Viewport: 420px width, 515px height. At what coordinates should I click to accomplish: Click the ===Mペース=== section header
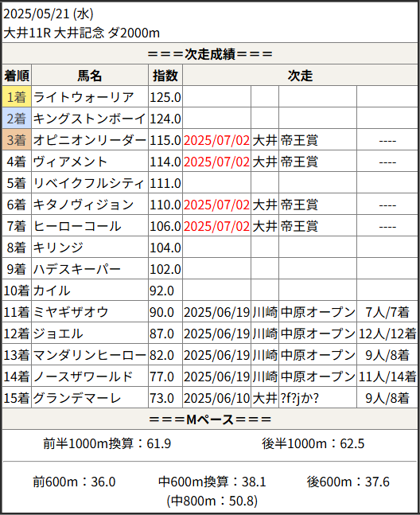[x=210, y=419]
